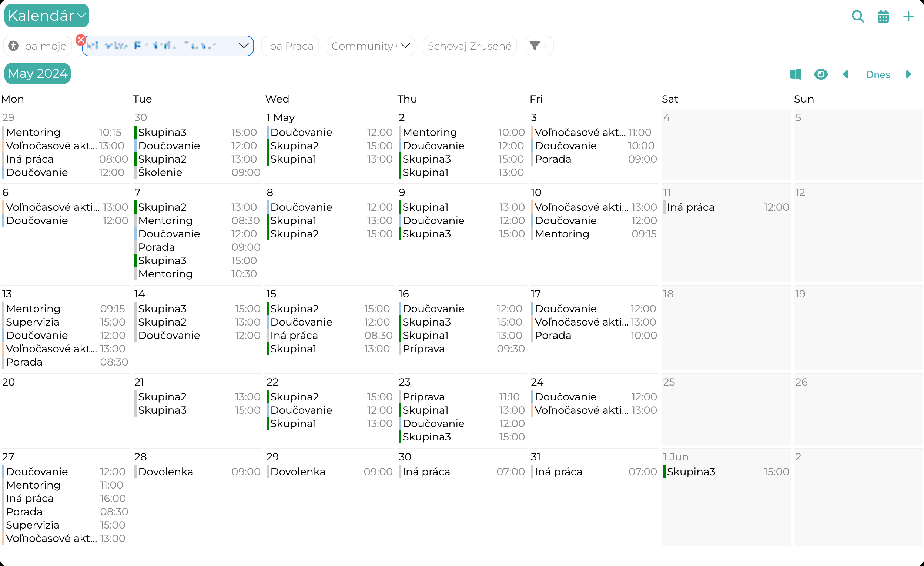Open Dovolenka event on 29 May

(329, 472)
